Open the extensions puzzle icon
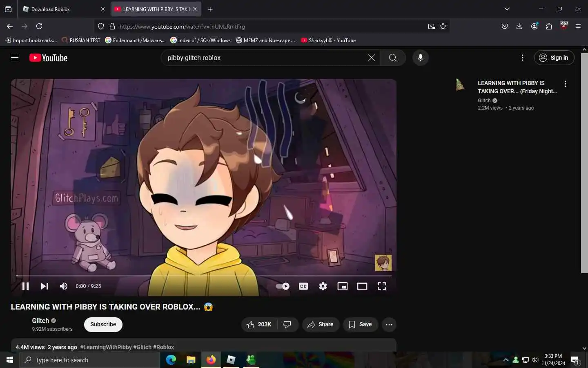Viewport: 588px width, 368px height. 549,26
